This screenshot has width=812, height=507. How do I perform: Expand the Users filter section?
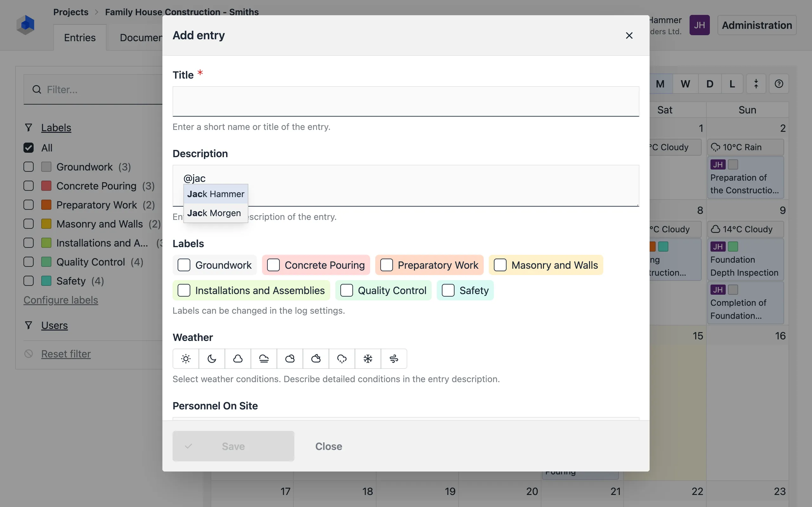[x=54, y=325]
